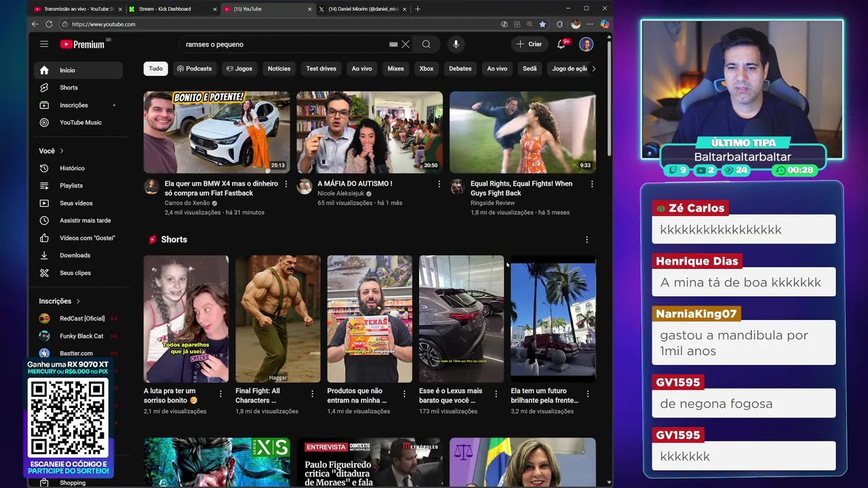868x488 pixels.
Task: Click the Nicole Aleksiejuk channel name
Action: pyautogui.click(x=340, y=193)
